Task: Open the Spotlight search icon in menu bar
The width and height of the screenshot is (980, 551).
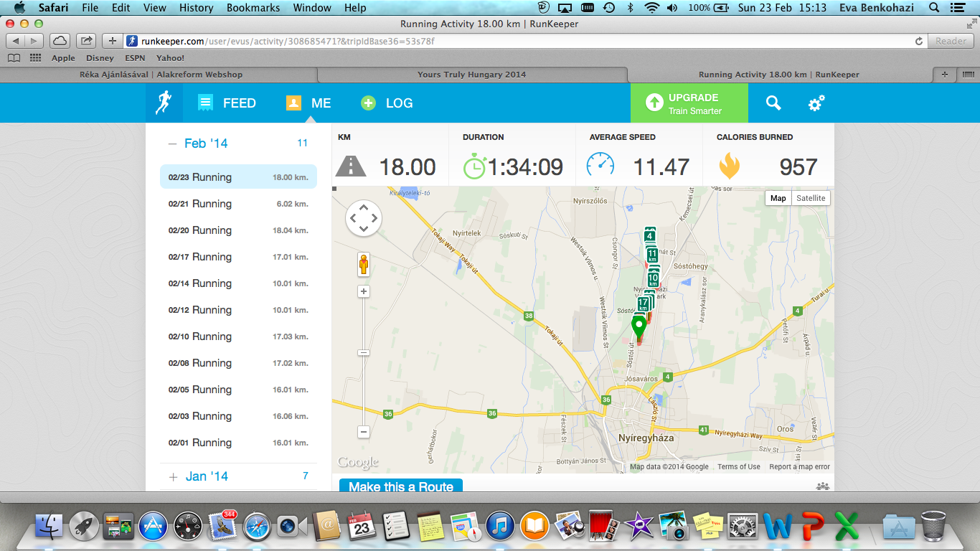Action: (934, 8)
